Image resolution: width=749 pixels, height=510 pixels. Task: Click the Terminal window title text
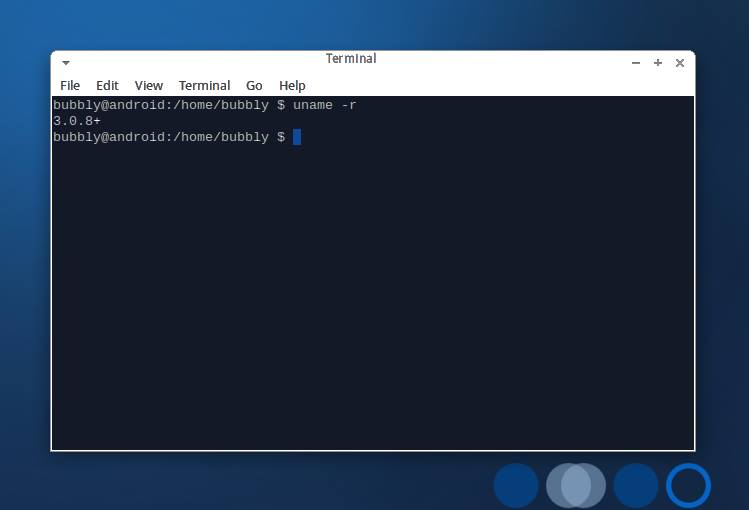[351, 58]
